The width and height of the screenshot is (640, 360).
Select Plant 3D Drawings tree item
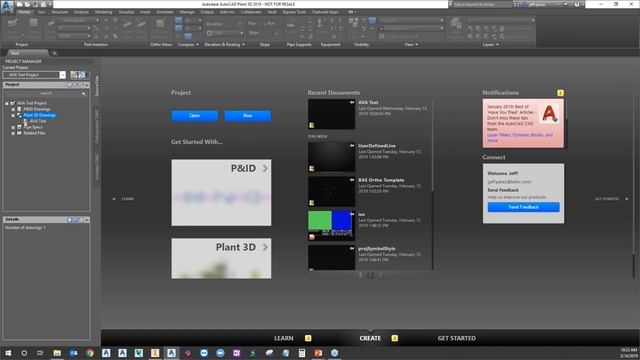[39, 115]
